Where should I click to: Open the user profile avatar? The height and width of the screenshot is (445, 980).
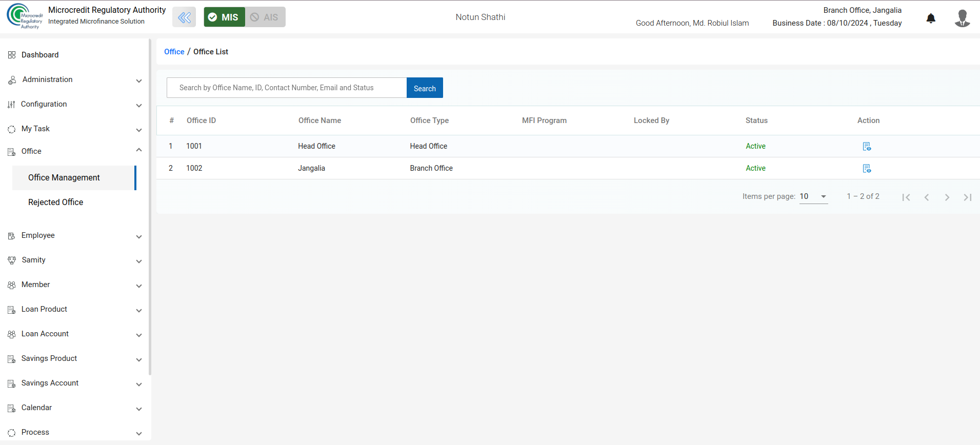click(962, 18)
